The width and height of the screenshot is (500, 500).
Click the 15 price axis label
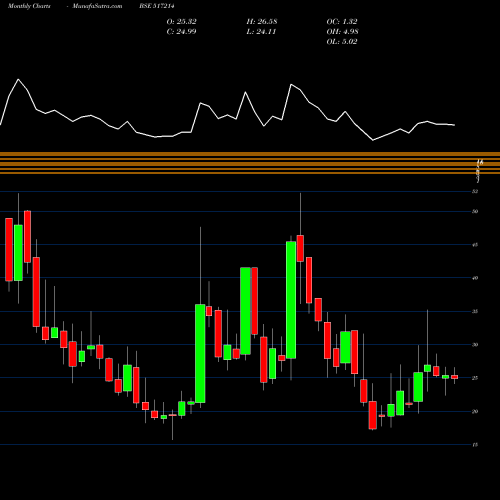[x=475, y=445]
